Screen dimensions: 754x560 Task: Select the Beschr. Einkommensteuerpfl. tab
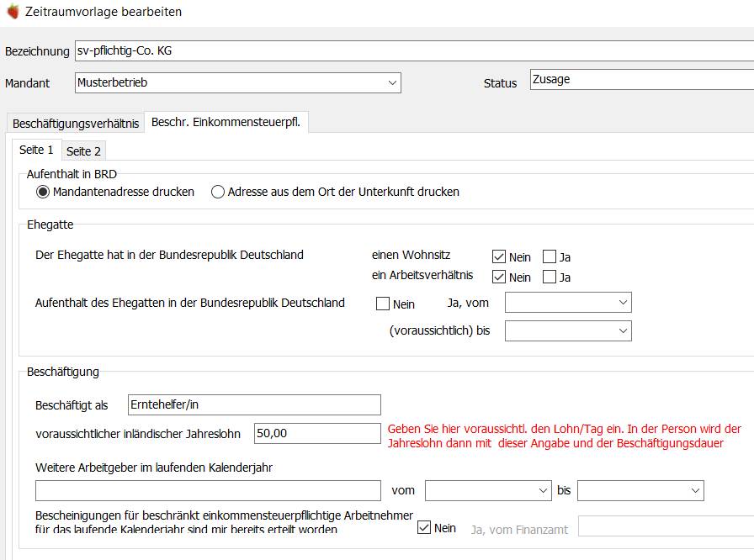point(226,122)
